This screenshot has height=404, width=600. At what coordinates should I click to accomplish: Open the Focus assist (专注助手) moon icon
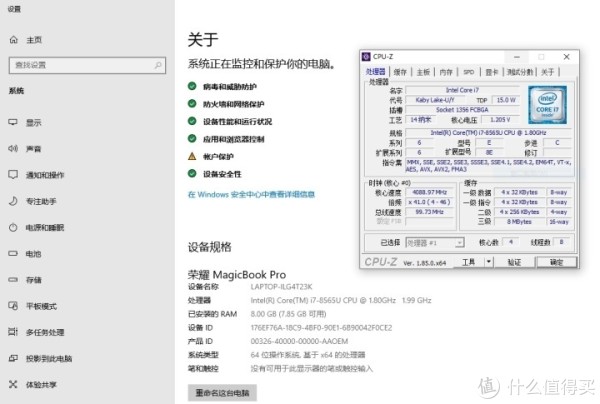coord(13,201)
